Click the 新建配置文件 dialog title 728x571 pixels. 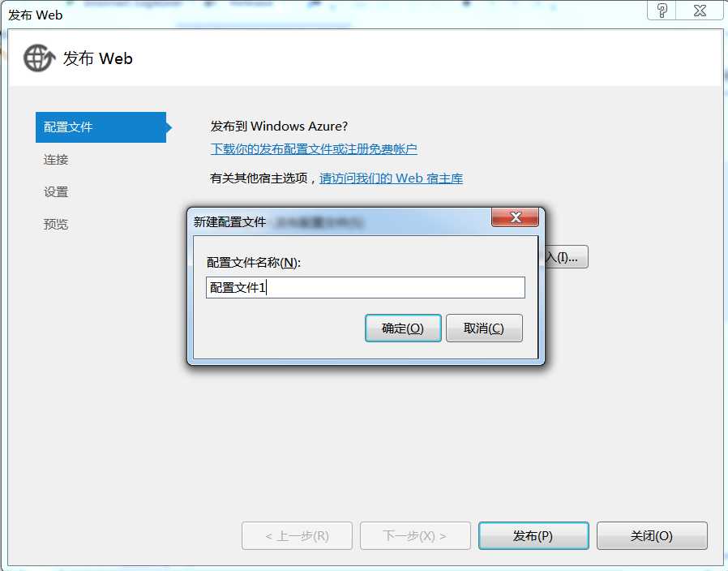pos(229,222)
